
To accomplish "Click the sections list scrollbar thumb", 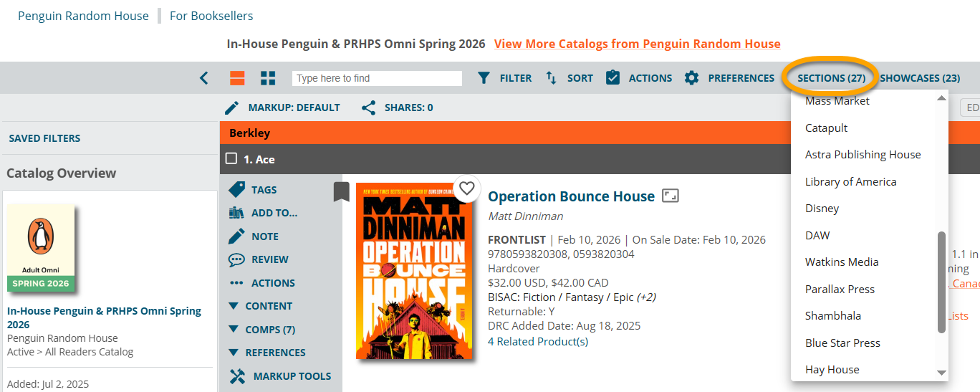I will pos(942,282).
